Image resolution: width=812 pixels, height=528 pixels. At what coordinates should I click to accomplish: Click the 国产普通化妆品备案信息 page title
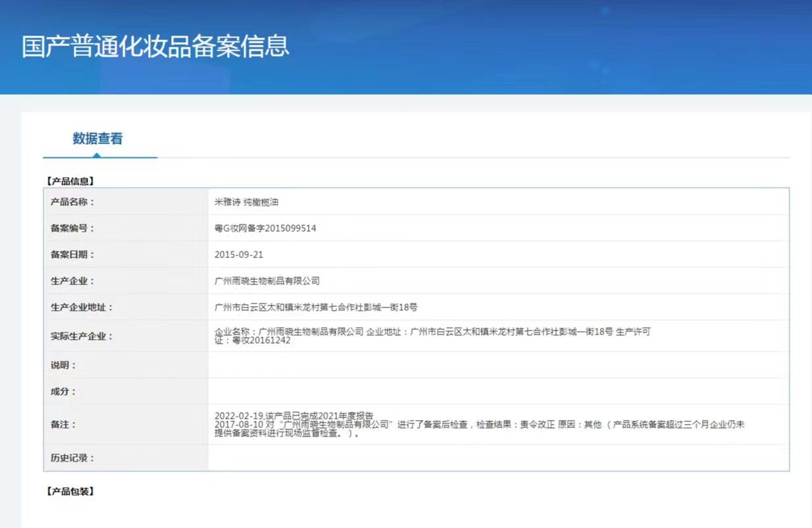(155, 47)
